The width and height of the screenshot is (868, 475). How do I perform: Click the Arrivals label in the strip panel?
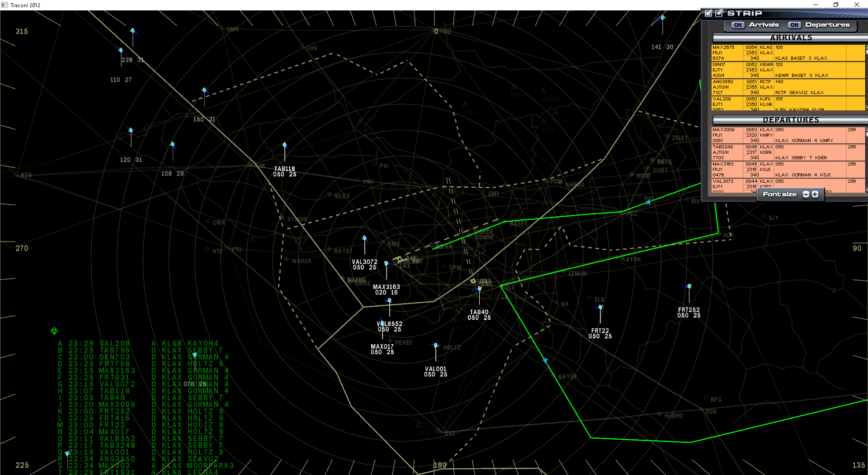765,25
